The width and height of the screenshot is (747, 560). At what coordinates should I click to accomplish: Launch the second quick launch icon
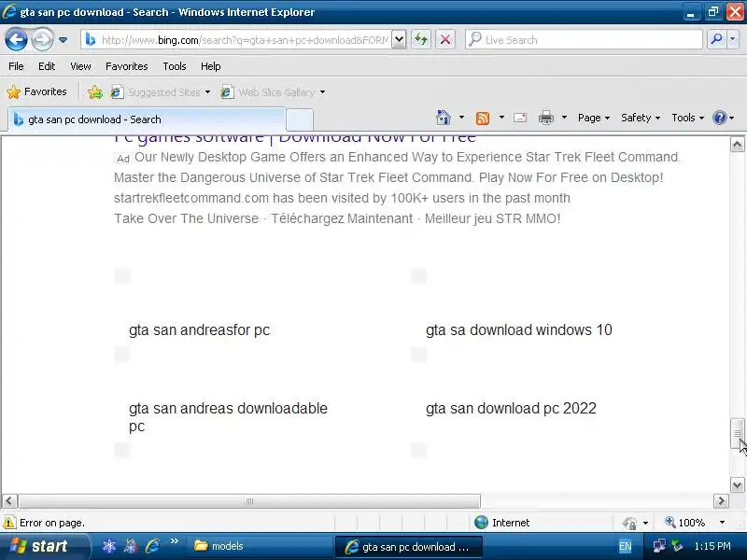pyautogui.click(x=131, y=546)
